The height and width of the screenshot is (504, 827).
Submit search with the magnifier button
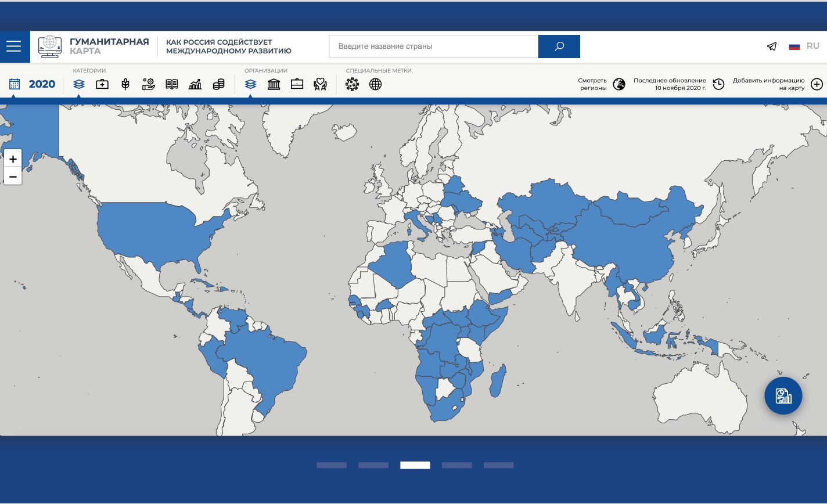coord(559,46)
